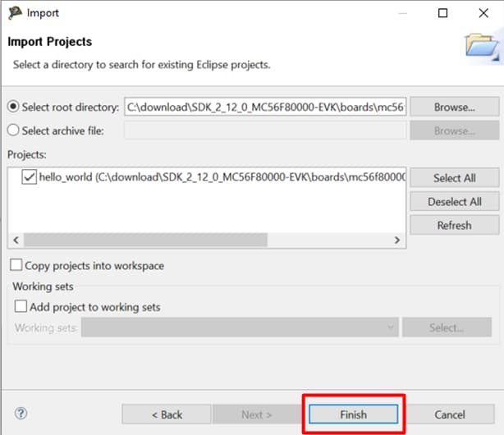Click the projects list left scroll arrow
The height and width of the screenshot is (435, 504).
point(14,240)
